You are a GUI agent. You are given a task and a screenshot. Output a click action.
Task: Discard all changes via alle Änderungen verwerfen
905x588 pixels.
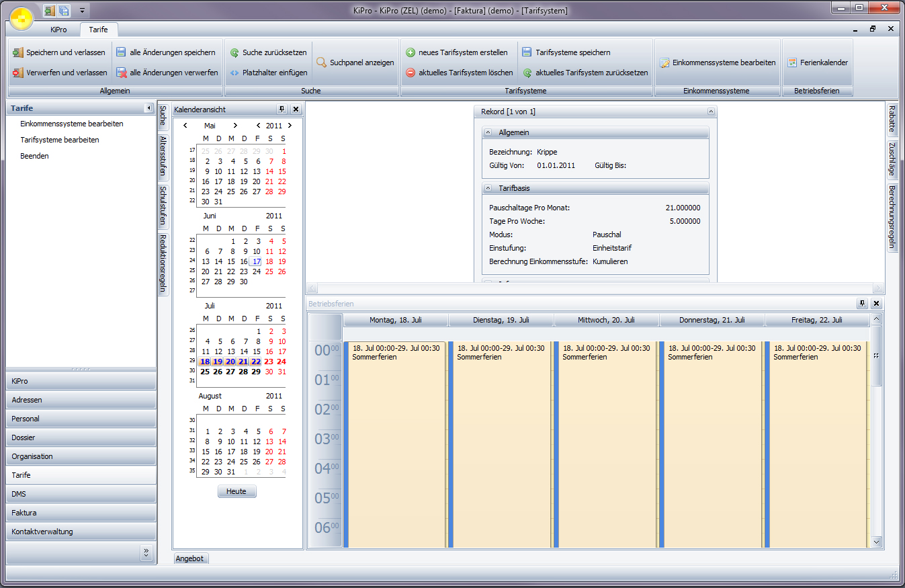[166, 73]
